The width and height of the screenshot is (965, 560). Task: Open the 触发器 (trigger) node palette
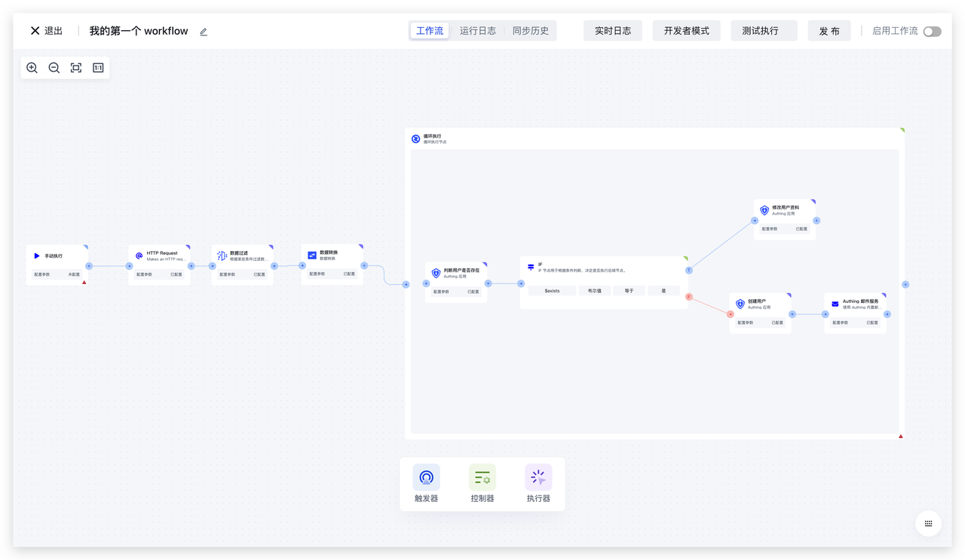(426, 483)
